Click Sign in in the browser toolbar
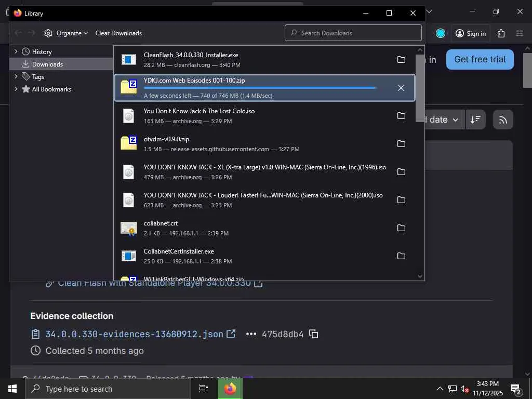The width and height of the screenshot is (532, 399). tap(471, 33)
